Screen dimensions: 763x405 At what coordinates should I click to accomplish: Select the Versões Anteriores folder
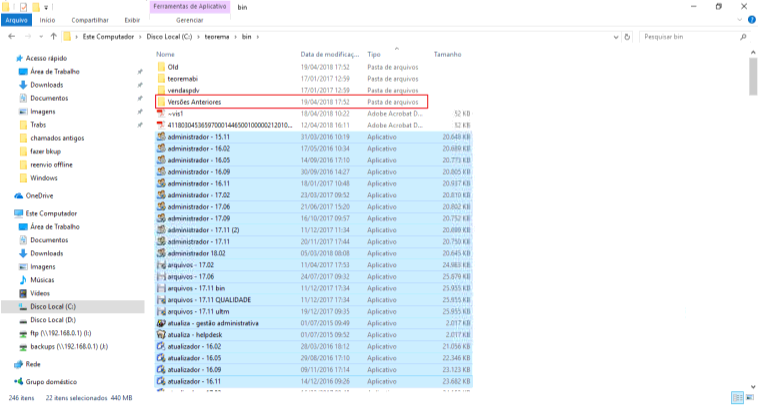pyautogui.click(x=291, y=102)
